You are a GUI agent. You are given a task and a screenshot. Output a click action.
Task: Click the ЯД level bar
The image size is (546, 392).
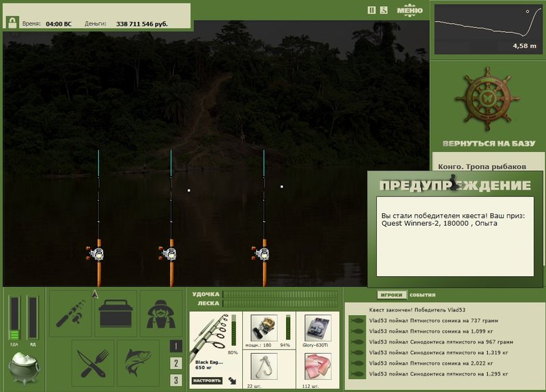coord(33,318)
